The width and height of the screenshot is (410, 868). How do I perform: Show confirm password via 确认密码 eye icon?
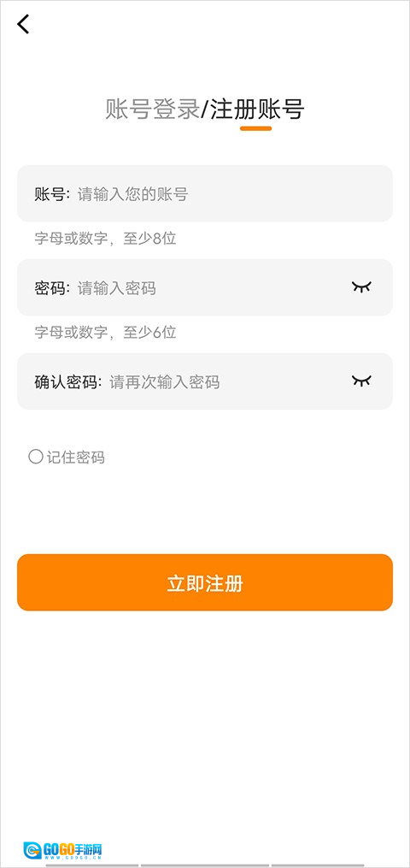pyautogui.click(x=362, y=381)
